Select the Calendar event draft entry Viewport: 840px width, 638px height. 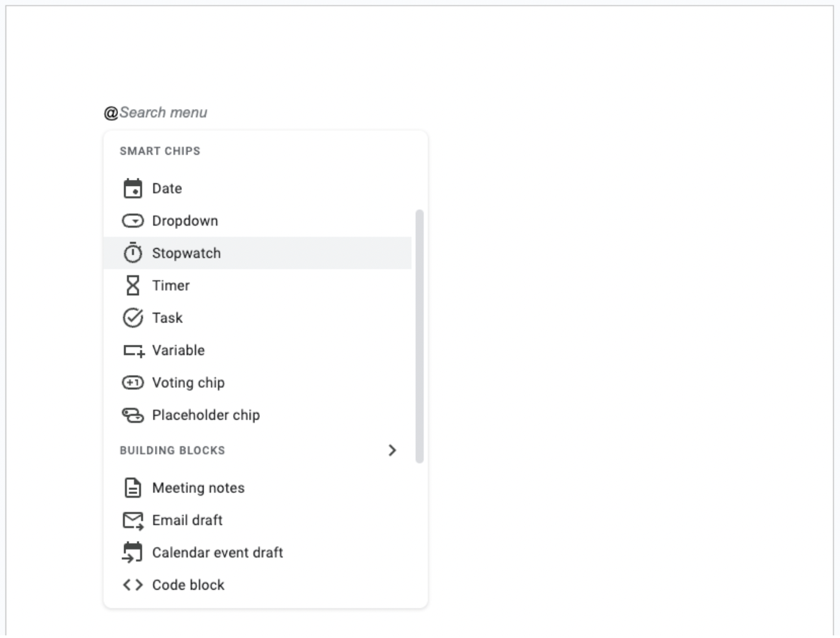(217, 552)
